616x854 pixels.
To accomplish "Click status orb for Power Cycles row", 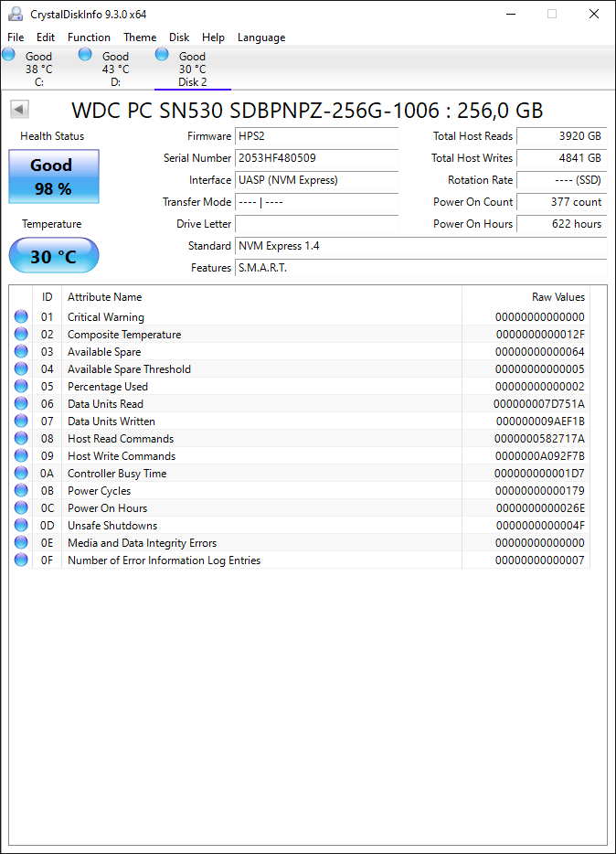I will (x=21, y=490).
